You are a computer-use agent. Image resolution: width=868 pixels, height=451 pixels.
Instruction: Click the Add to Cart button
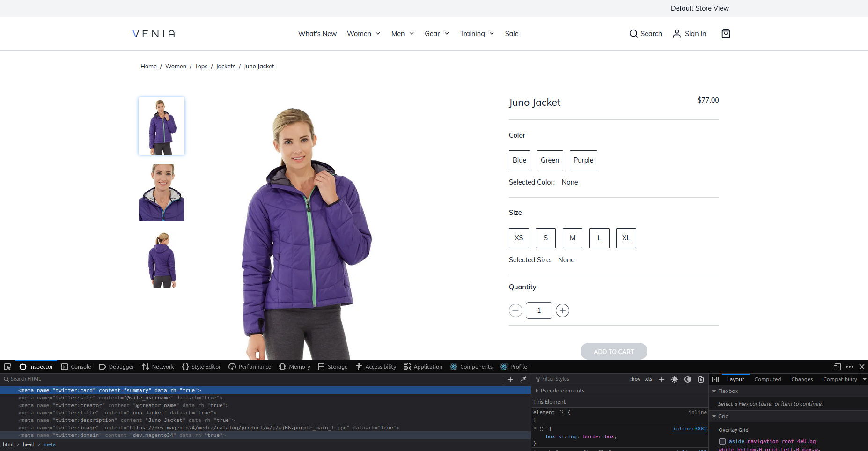point(614,351)
